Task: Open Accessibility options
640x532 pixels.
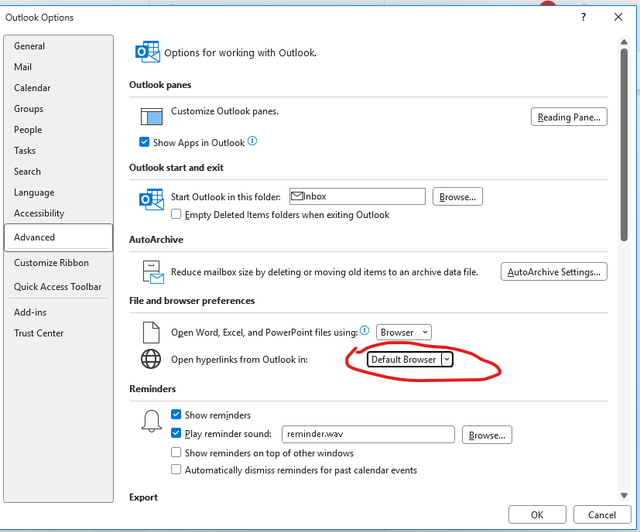Action: click(58, 213)
